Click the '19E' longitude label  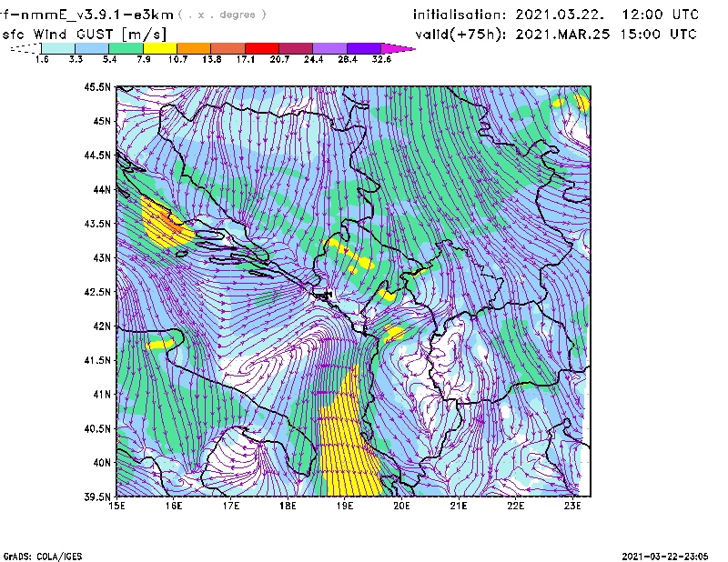pyautogui.click(x=345, y=506)
